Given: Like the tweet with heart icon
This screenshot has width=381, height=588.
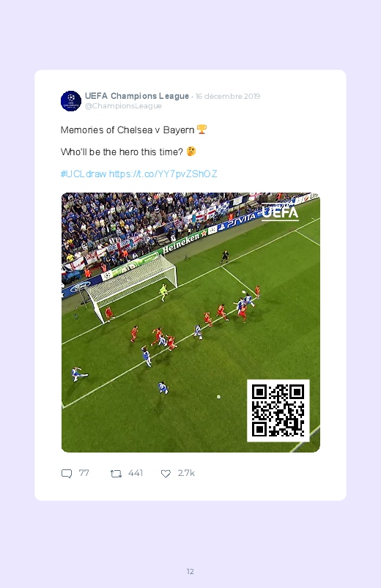Looking at the screenshot, I should [x=166, y=474].
